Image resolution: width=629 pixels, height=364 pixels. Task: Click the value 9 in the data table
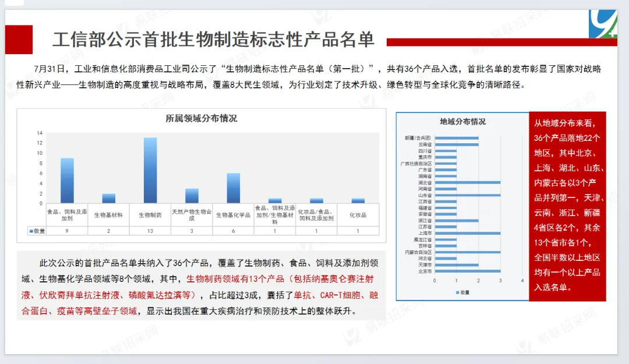[x=67, y=231]
